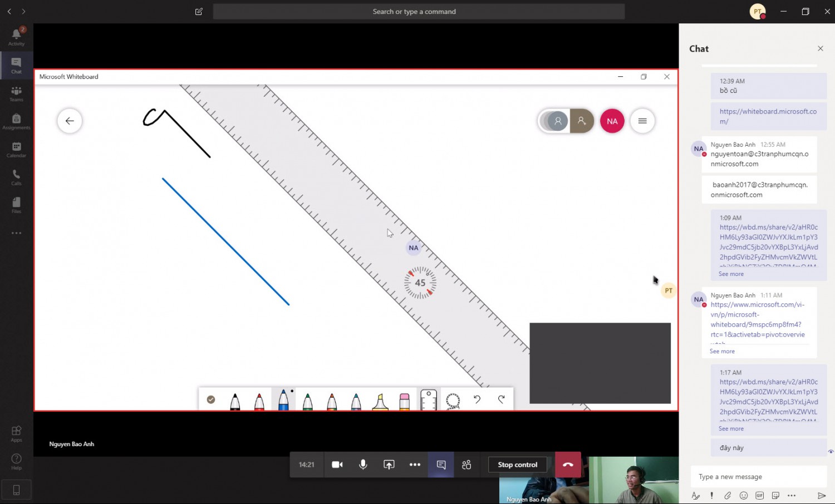
Task: Open Chat in Teams sidebar
Action: click(x=17, y=66)
